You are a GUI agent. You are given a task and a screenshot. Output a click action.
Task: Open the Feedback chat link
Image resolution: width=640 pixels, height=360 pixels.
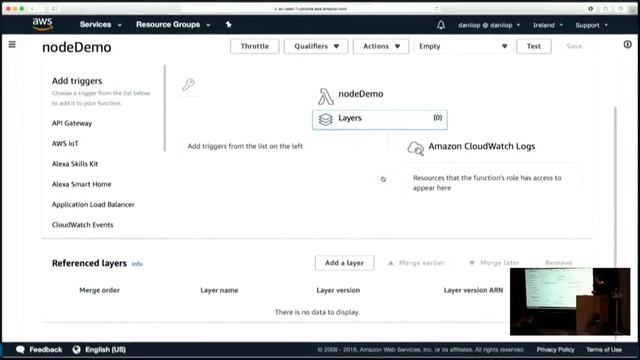point(46,350)
